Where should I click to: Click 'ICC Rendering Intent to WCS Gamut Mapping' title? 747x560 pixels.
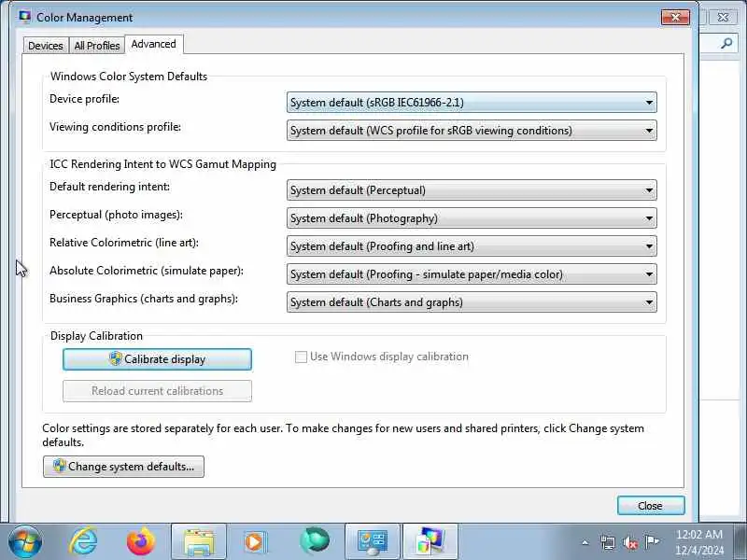pos(162,164)
